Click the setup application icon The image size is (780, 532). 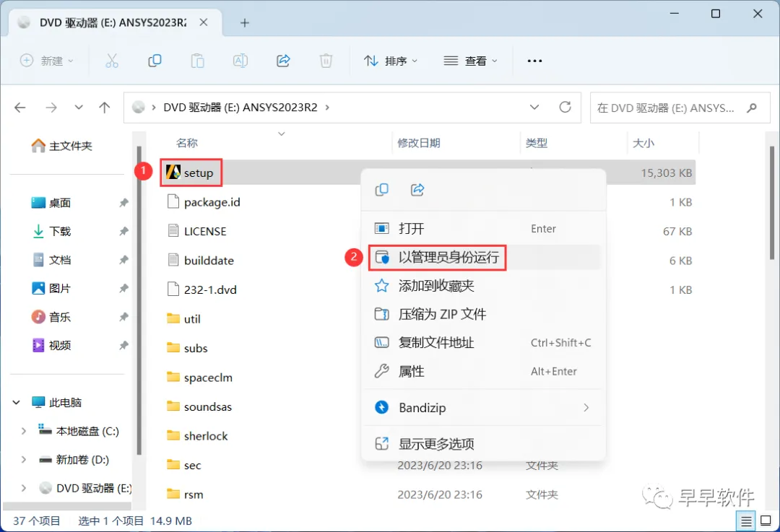coord(173,172)
